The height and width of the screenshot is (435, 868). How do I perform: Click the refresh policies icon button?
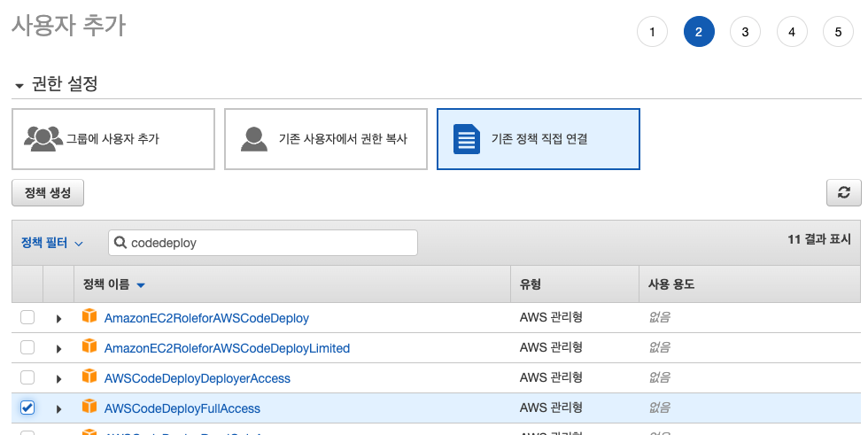[x=843, y=192]
